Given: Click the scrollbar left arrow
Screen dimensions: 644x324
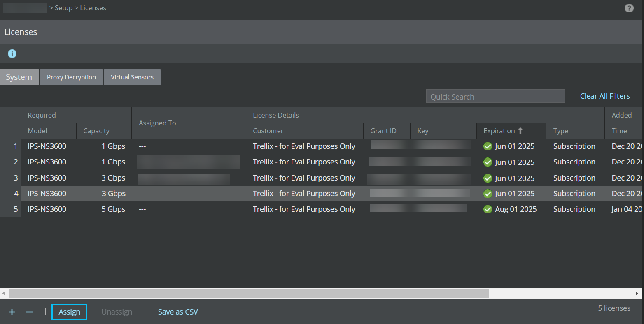Looking at the screenshot, I should click(x=4, y=293).
